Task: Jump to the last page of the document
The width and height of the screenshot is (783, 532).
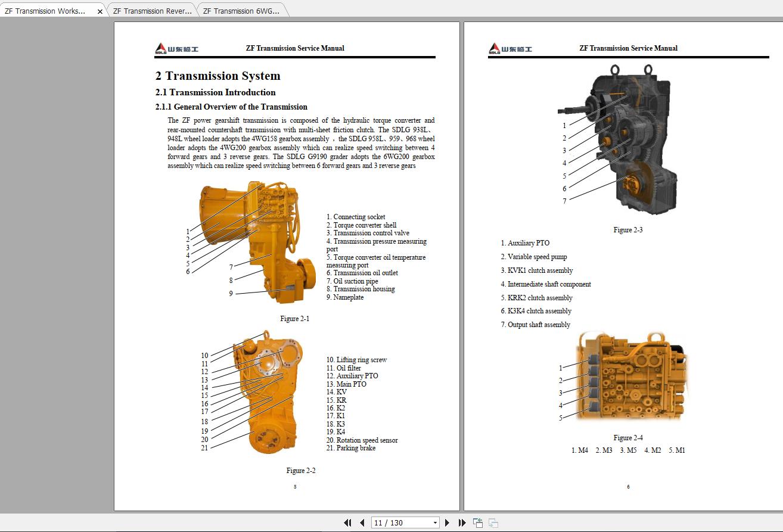Action: point(462,522)
